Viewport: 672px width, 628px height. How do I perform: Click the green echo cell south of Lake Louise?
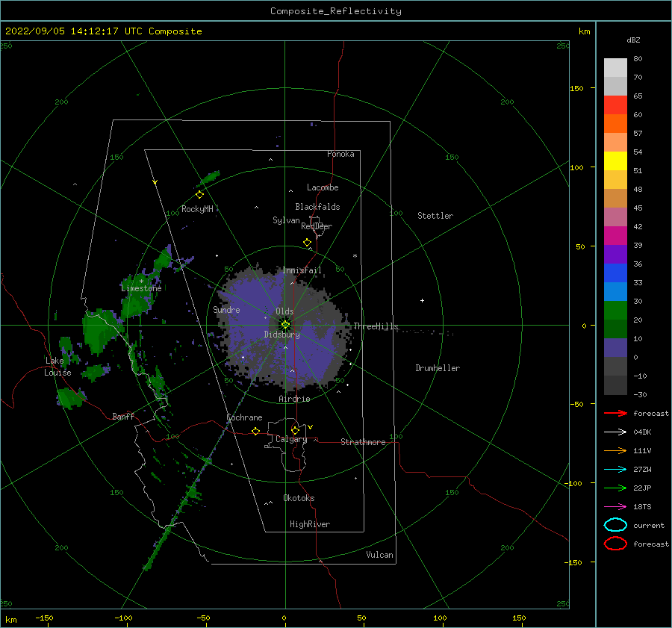click(70, 397)
